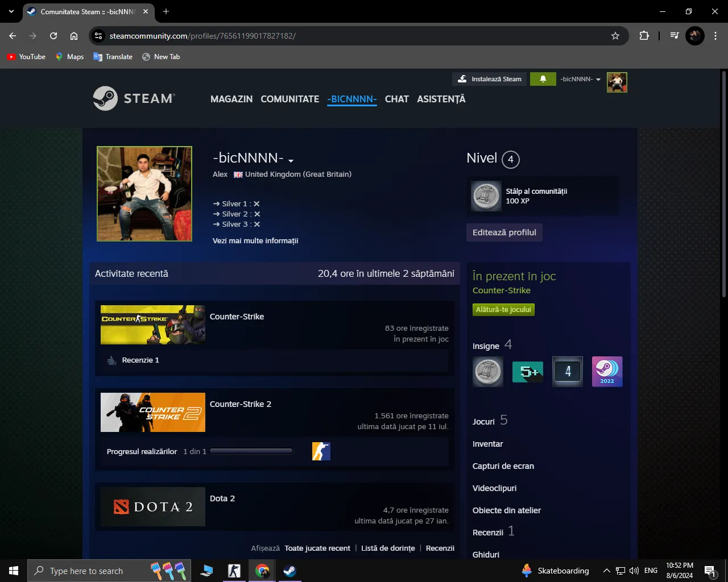The width and height of the screenshot is (728, 582).
Task: Open the Recenzii sidebar link
Action: 488,533
